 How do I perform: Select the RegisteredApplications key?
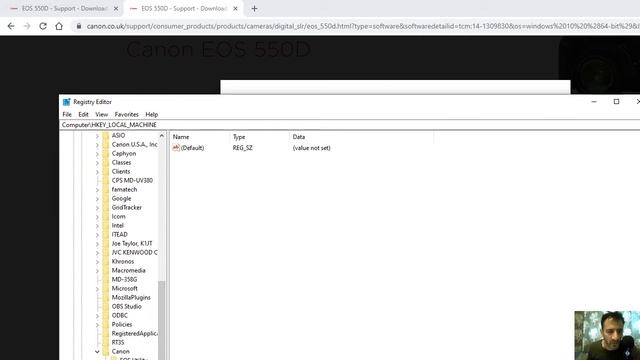point(134,333)
